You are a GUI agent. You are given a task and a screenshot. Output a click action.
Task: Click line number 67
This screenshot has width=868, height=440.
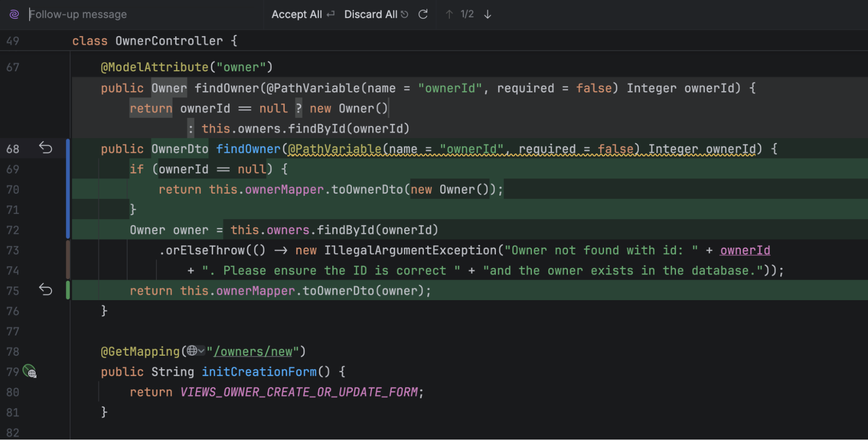(x=13, y=67)
